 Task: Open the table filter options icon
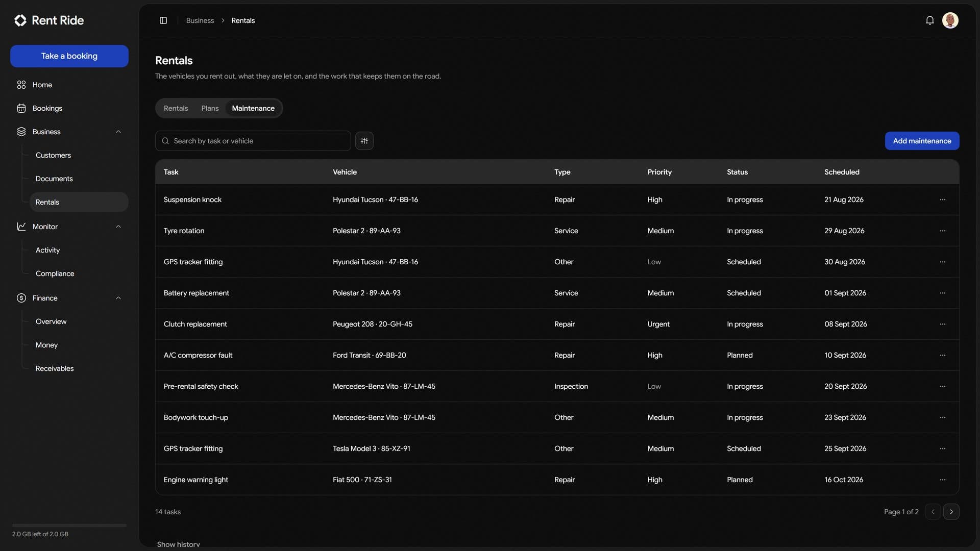click(x=364, y=141)
